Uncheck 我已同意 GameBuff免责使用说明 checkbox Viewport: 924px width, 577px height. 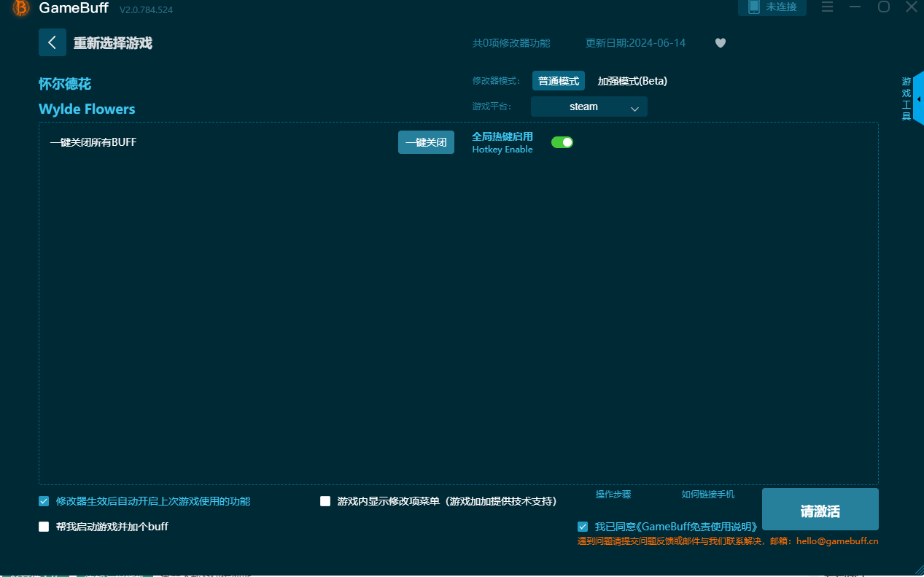(x=583, y=527)
